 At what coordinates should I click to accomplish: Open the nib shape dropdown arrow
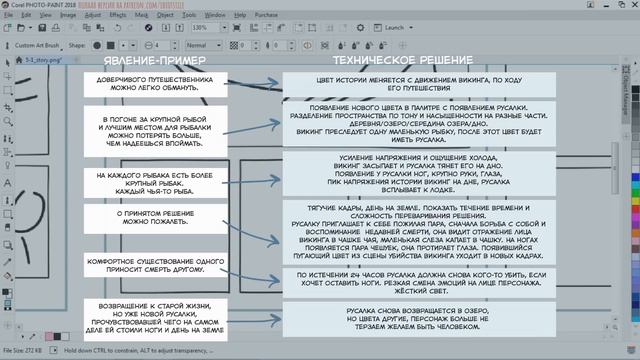[x=133, y=45]
